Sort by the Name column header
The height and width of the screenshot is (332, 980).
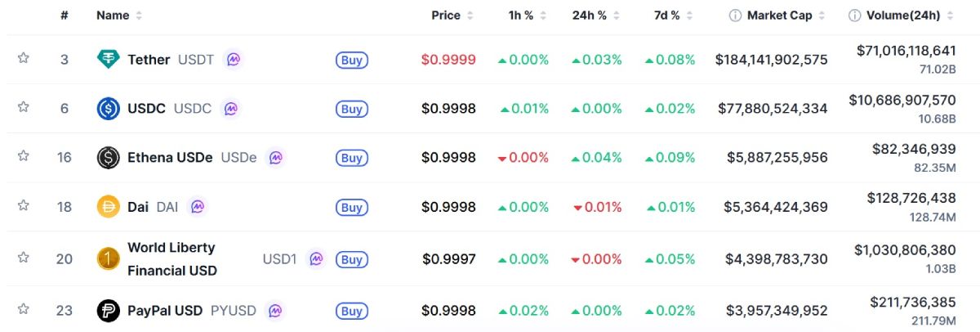tap(113, 16)
